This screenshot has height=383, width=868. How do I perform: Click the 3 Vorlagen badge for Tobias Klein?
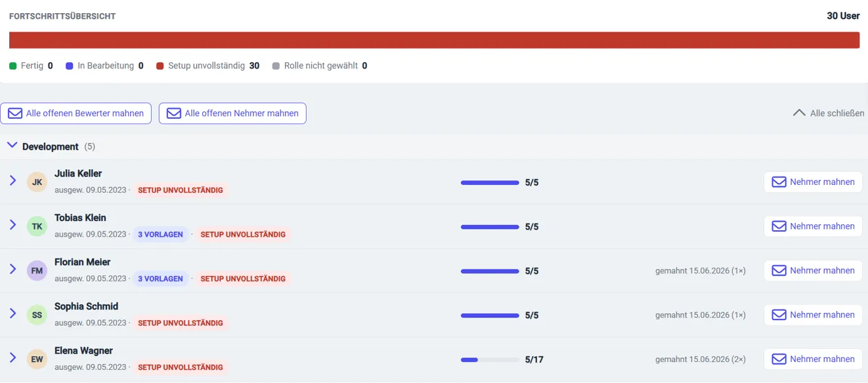(160, 235)
